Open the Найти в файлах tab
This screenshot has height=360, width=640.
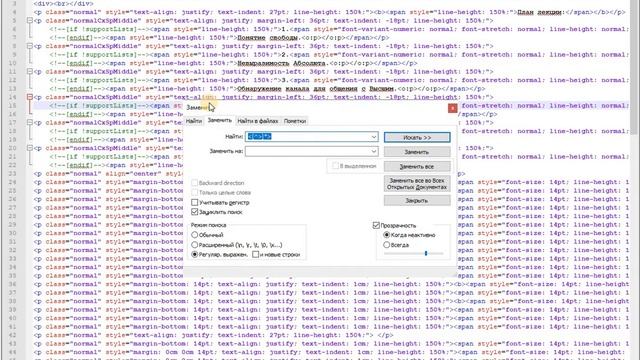pos(258,121)
